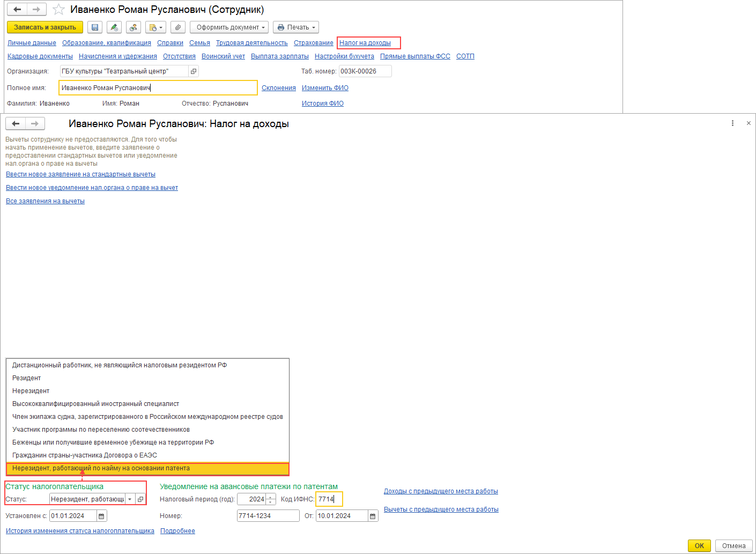
Task: Open the Трудовая деятельность link
Action: point(252,43)
